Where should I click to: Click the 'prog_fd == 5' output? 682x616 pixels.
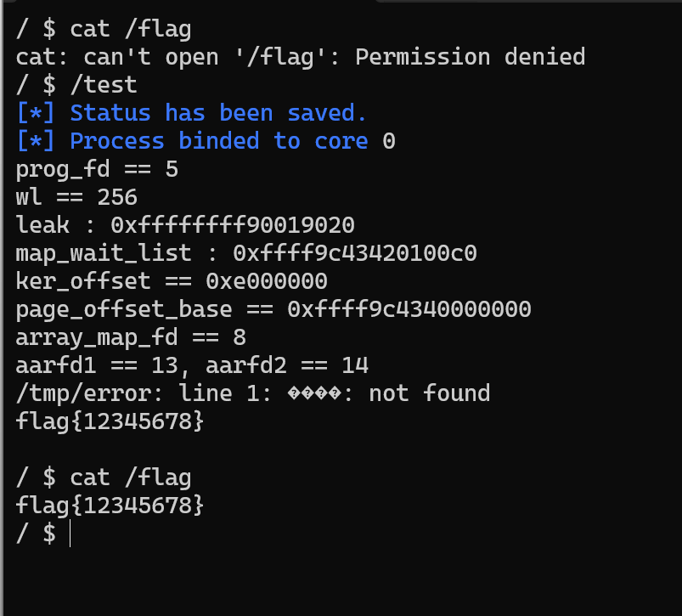(x=97, y=170)
